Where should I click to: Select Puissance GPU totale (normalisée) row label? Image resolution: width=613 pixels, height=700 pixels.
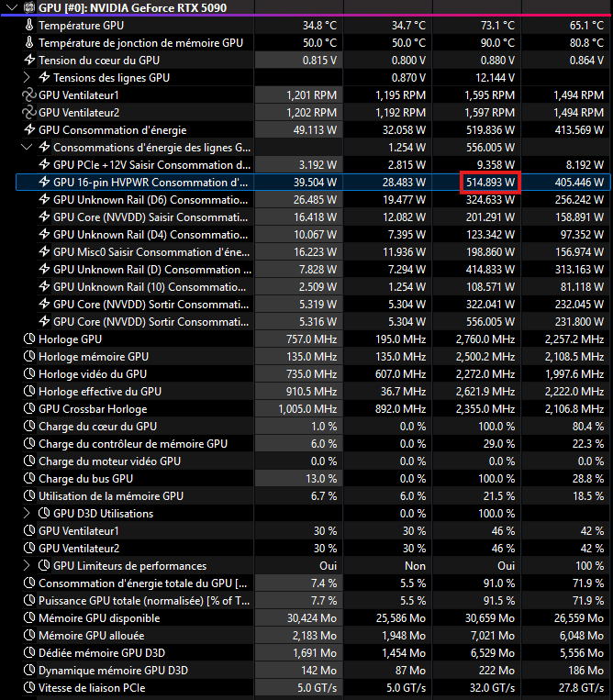click(144, 601)
